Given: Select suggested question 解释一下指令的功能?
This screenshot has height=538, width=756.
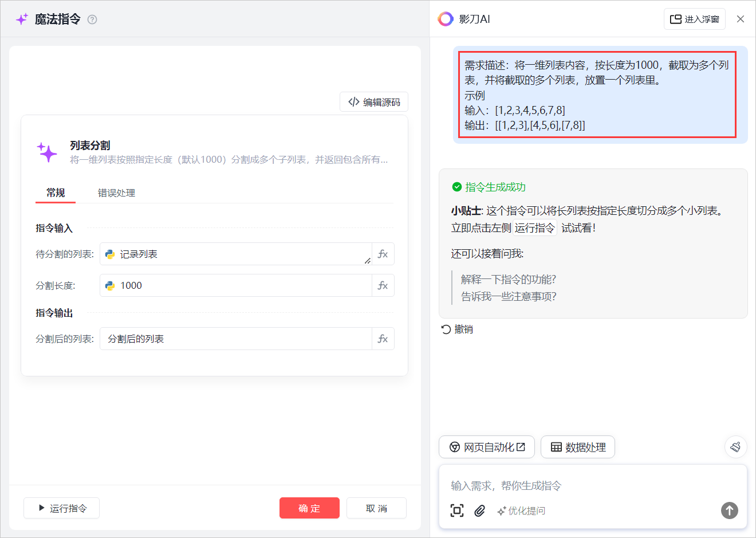Looking at the screenshot, I should pos(508,280).
